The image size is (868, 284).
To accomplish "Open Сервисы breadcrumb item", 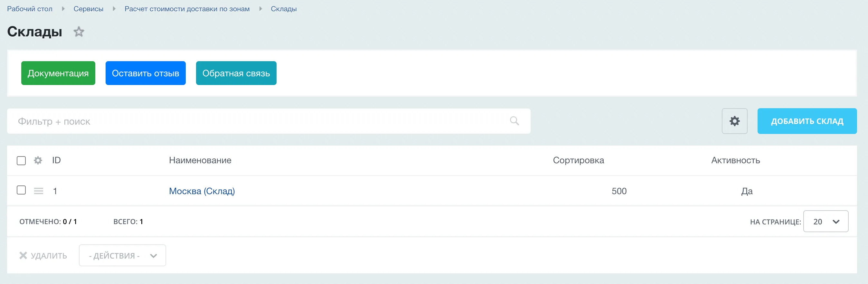I will coord(88,9).
